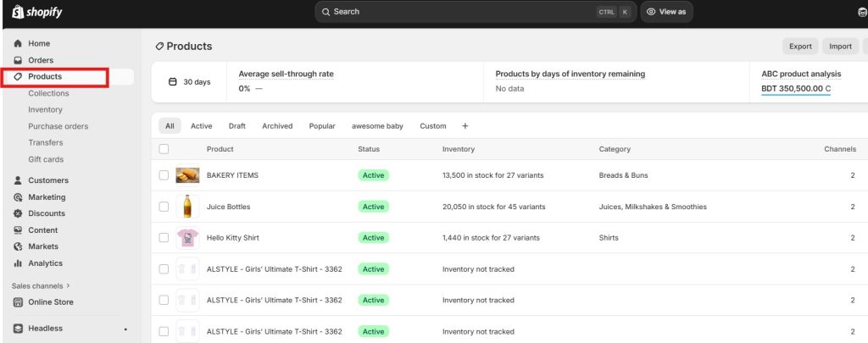Viewport: 868px width, 343px height.
Task: Open BAKERY ITEMS bread thumbnail
Action: (x=187, y=175)
